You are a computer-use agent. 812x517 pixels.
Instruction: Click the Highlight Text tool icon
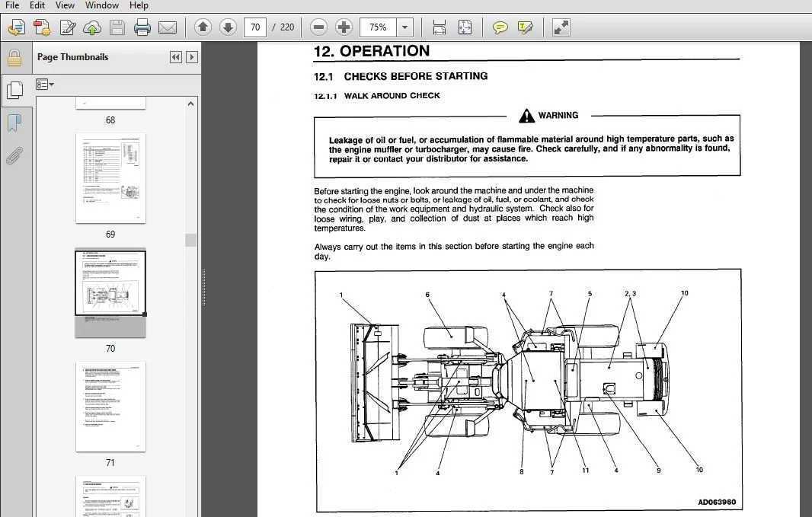[x=525, y=27]
